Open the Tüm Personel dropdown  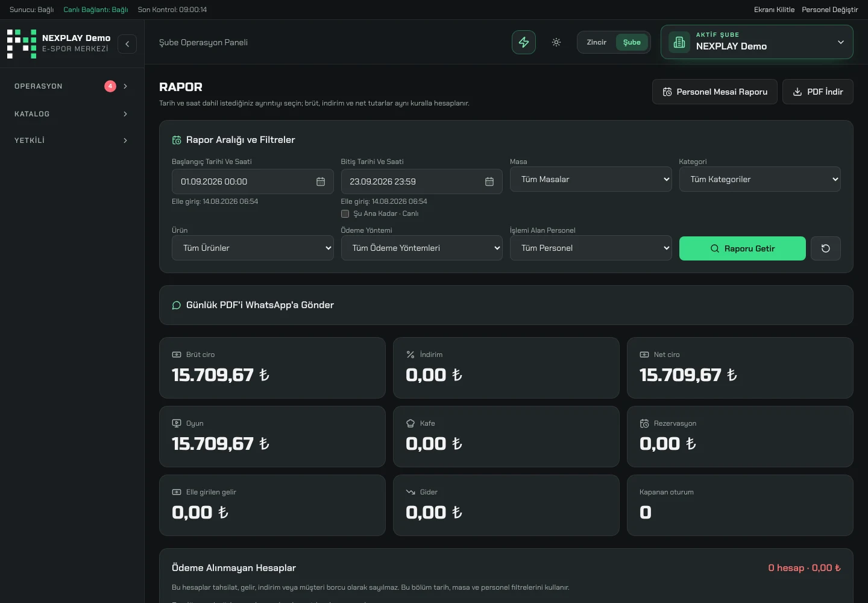click(x=591, y=248)
